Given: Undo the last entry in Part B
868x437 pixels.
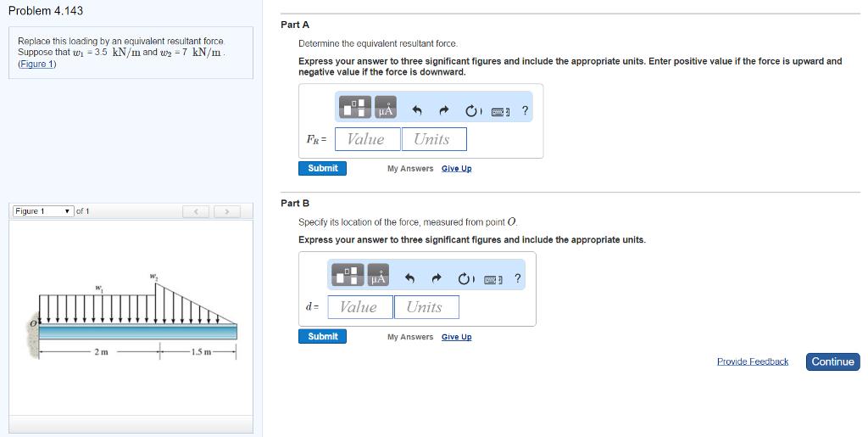Looking at the screenshot, I should tap(410, 278).
